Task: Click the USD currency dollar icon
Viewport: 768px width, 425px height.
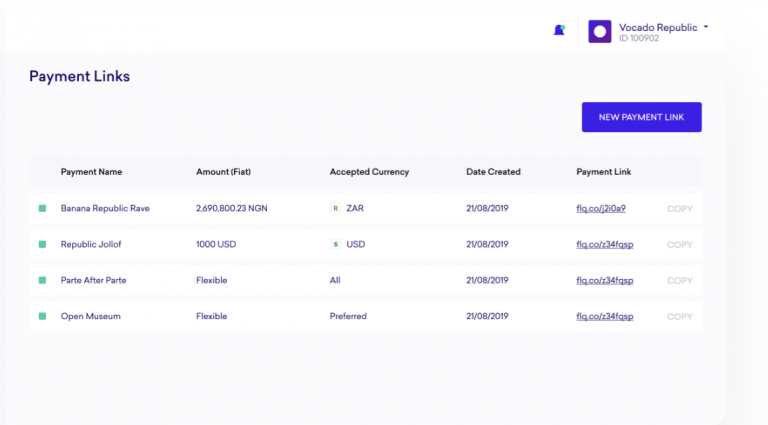Action: (336, 244)
